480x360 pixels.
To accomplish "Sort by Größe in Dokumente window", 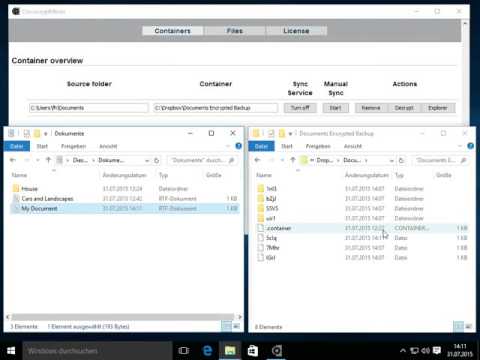I will [x=214, y=175].
